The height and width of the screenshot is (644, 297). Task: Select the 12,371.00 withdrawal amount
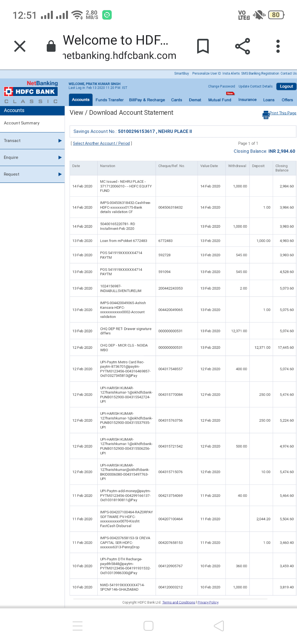point(239,331)
